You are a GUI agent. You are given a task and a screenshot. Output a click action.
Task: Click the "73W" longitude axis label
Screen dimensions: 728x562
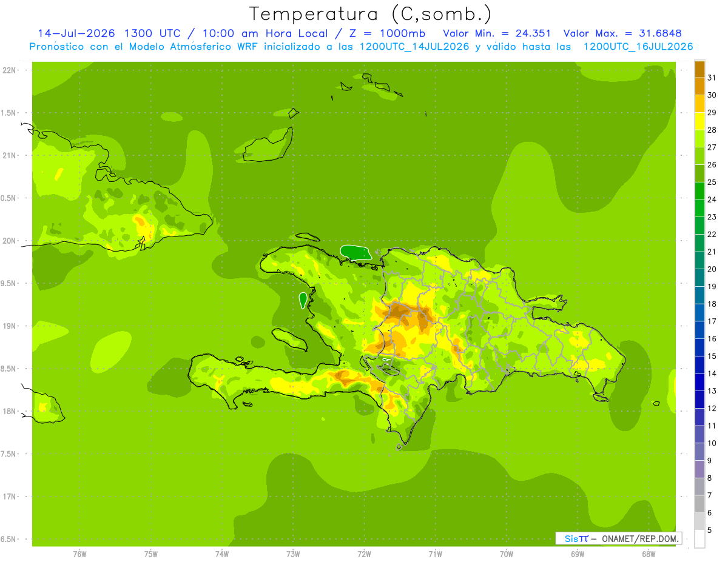(x=293, y=554)
